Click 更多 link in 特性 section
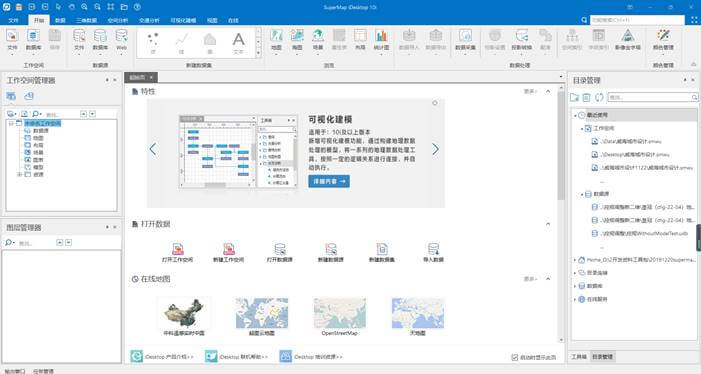 pyautogui.click(x=530, y=91)
